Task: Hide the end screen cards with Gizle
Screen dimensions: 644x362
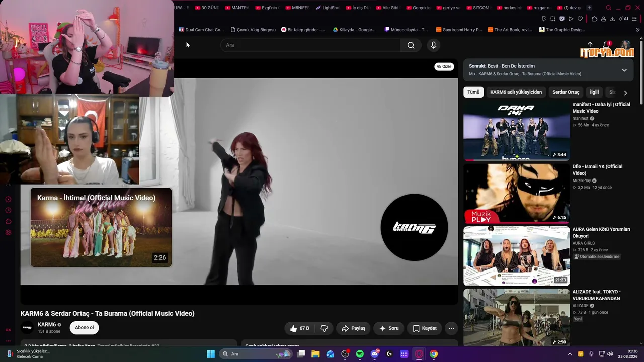Action: [x=444, y=67]
